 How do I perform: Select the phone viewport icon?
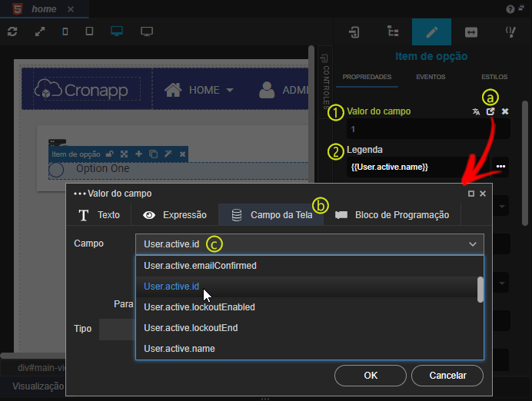coord(65,31)
